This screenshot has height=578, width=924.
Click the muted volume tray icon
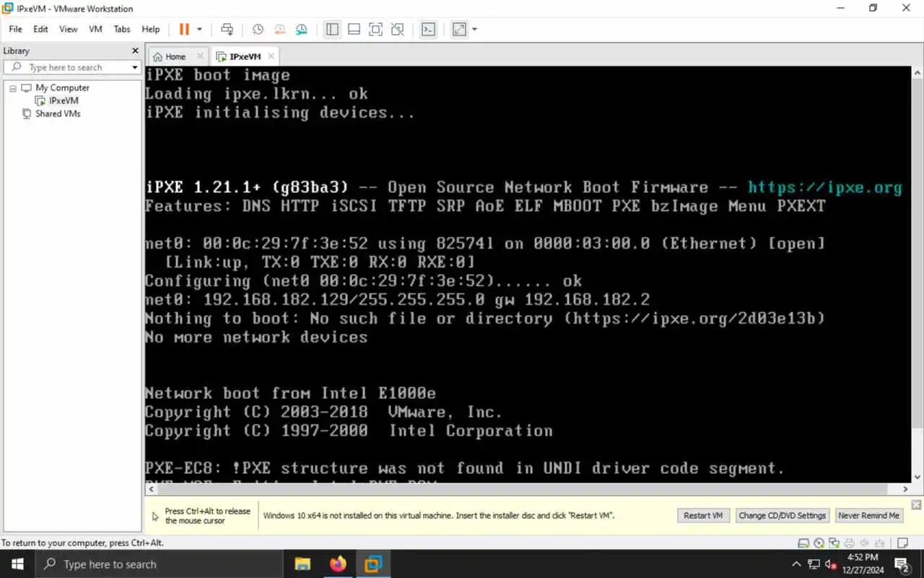[x=831, y=564]
